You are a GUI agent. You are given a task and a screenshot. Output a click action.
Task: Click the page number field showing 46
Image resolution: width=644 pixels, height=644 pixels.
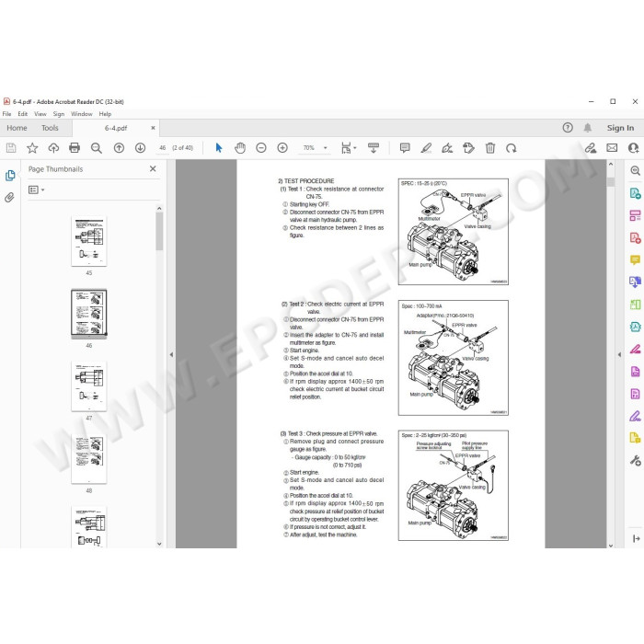pos(162,148)
